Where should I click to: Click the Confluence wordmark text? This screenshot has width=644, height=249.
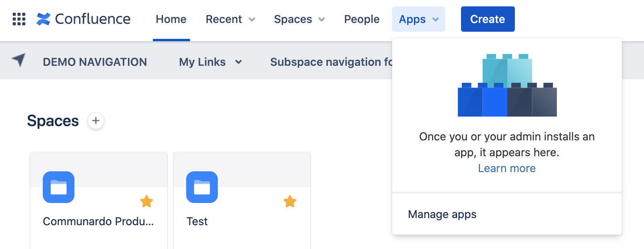coord(93,19)
